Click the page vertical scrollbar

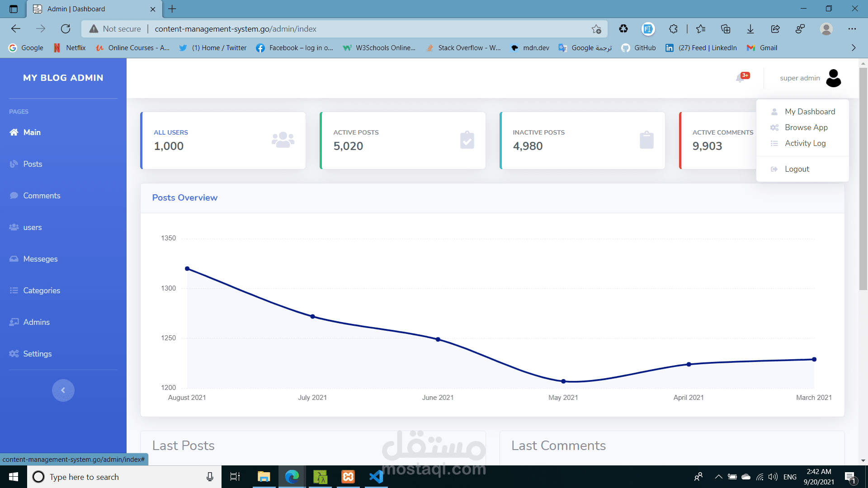tap(863, 181)
